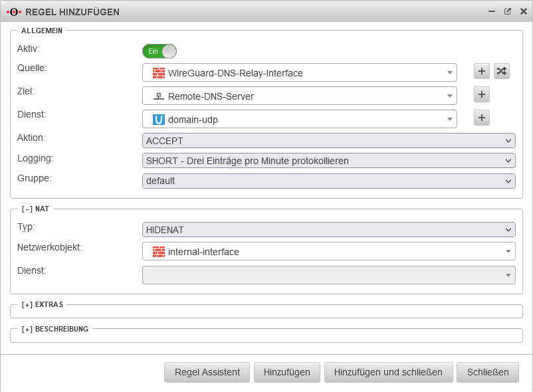Expand the Beschreibung section
This screenshot has height=392, width=533.
pyautogui.click(x=27, y=329)
